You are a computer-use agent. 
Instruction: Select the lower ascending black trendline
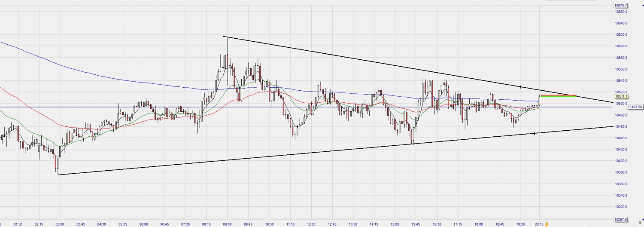coord(258,157)
